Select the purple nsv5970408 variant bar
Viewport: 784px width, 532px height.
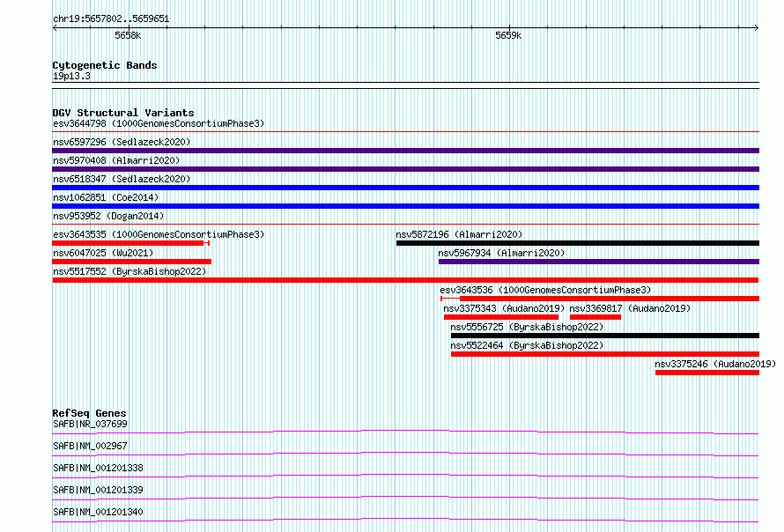point(405,169)
